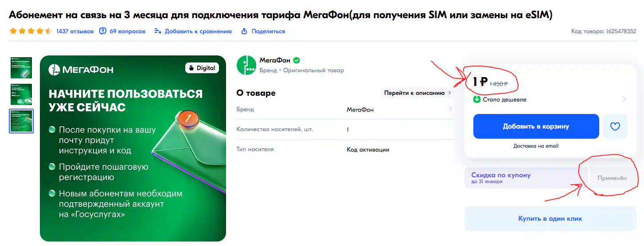The width and height of the screenshot is (644, 246).
Task: Expand Стало дешевле price history chevron
Action: 624,99
